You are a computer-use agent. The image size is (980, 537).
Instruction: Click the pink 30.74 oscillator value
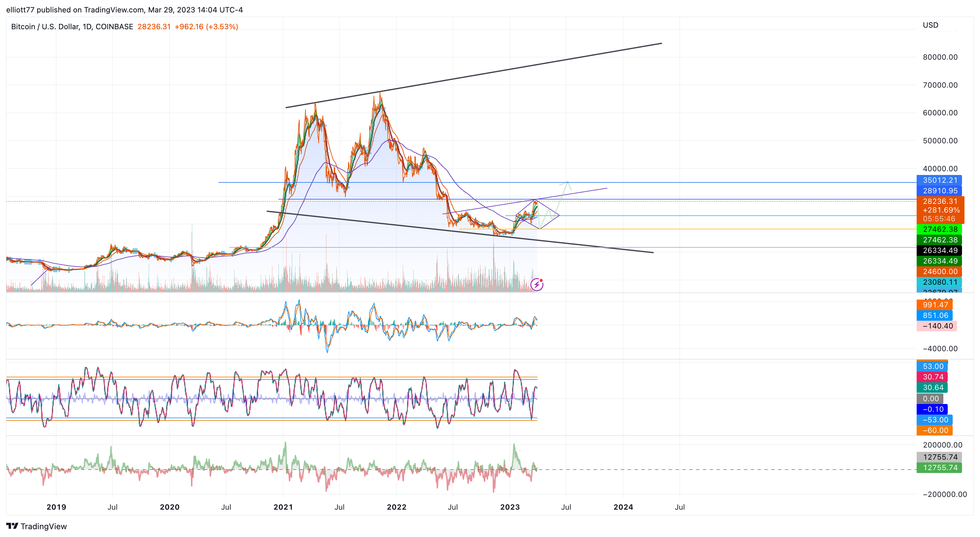coord(932,377)
